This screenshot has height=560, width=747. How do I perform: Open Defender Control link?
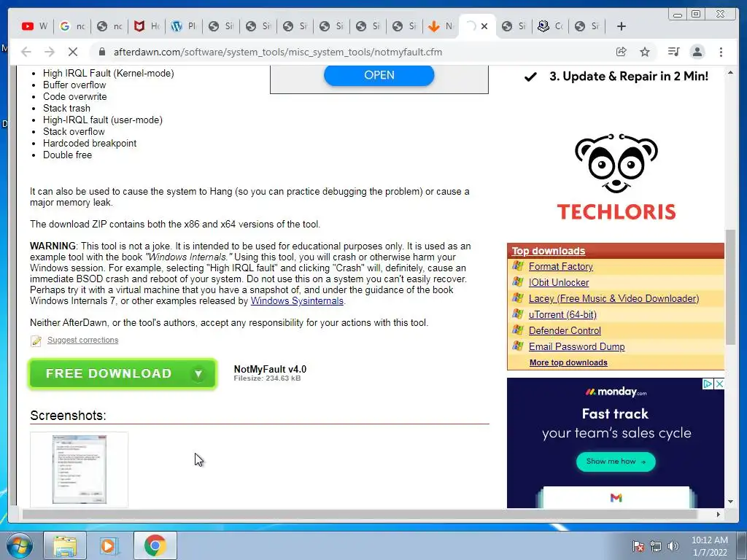[x=565, y=330]
